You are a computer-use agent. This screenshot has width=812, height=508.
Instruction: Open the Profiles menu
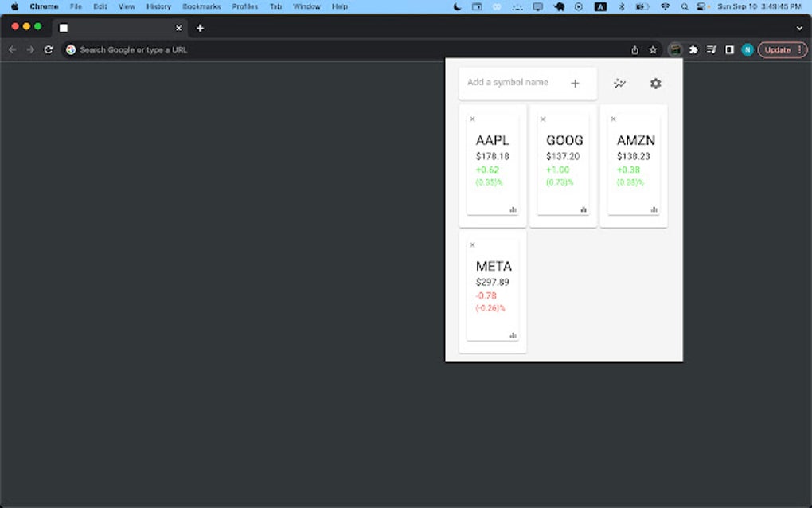pos(244,6)
